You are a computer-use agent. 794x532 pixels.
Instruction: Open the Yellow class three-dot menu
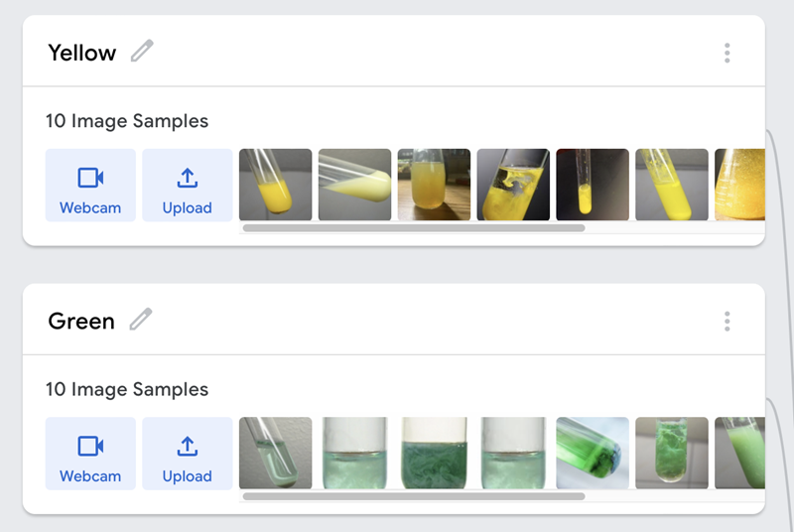727,53
